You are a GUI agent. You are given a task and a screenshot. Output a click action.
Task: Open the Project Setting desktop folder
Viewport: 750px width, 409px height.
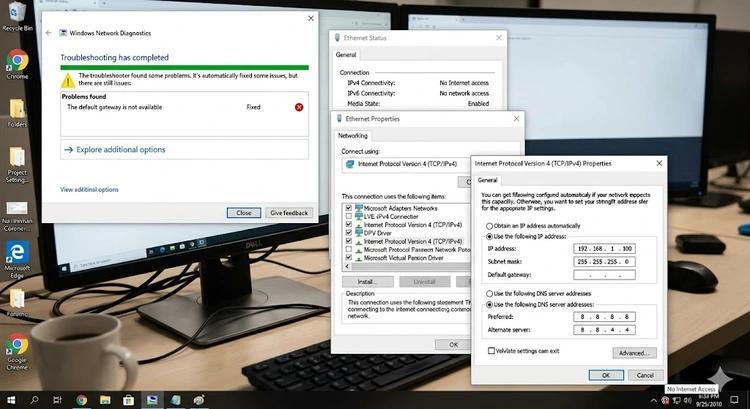click(17, 165)
